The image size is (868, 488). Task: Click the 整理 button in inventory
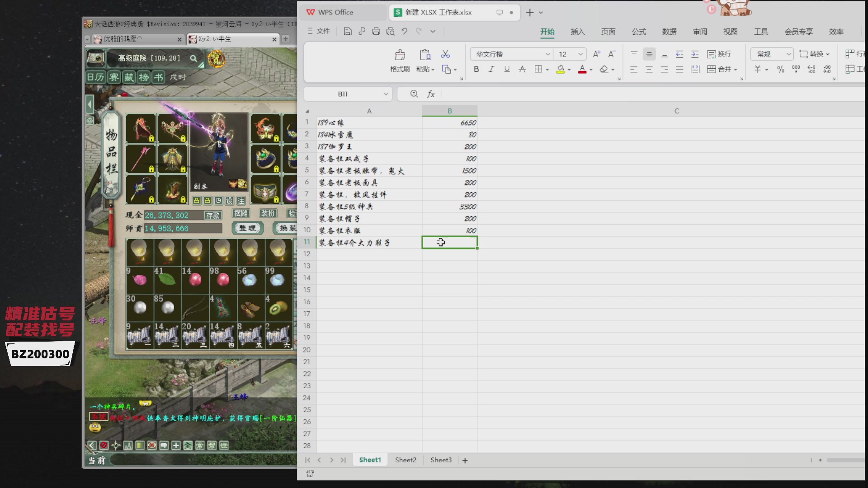tap(248, 228)
